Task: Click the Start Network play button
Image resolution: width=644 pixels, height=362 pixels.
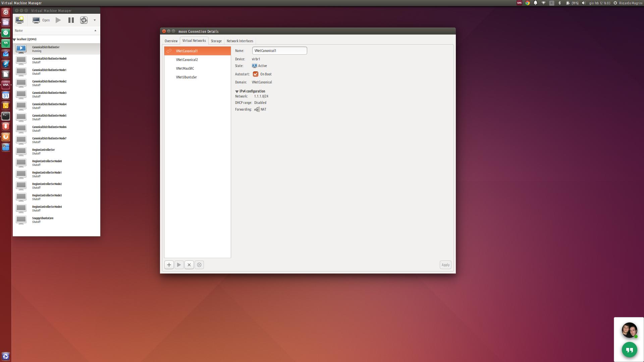Action: [179, 265]
